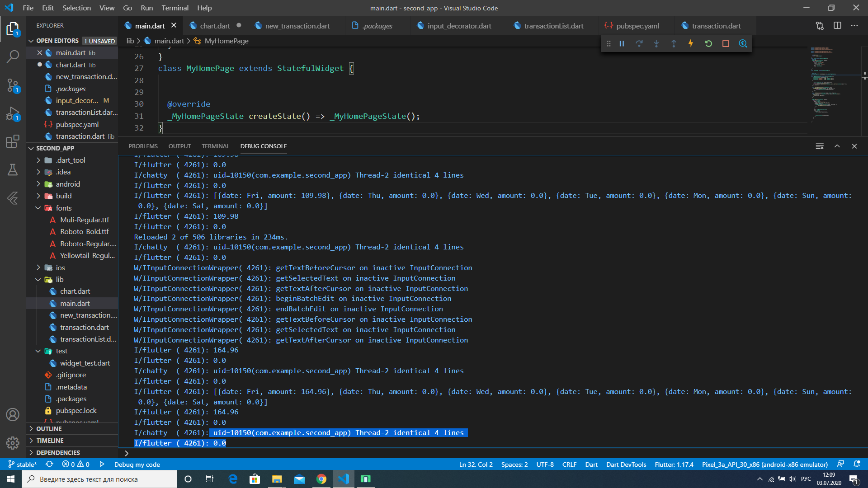Change CRLF end of line setting
This screenshot has height=488, width=868.
[569, 465]
